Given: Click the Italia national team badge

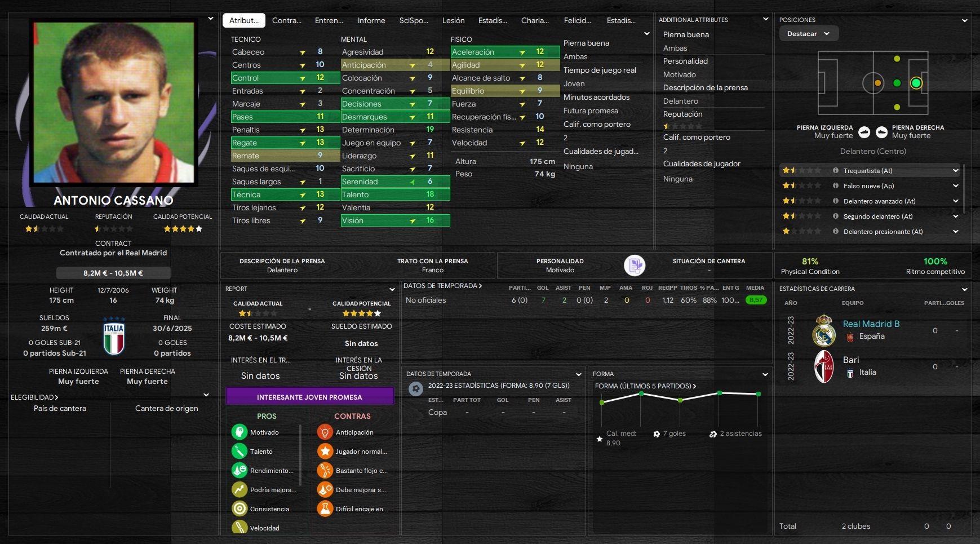Looking at the screenshot, I should tap(114, 337).
